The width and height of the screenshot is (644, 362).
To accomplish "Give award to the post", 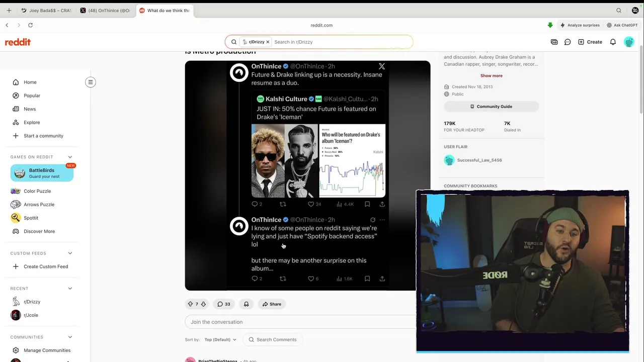I will point(246,304).
